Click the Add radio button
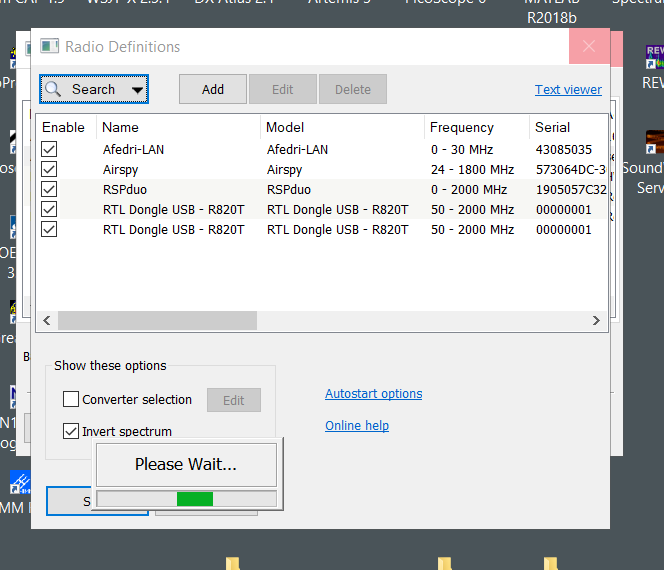 tap(213, 89)
